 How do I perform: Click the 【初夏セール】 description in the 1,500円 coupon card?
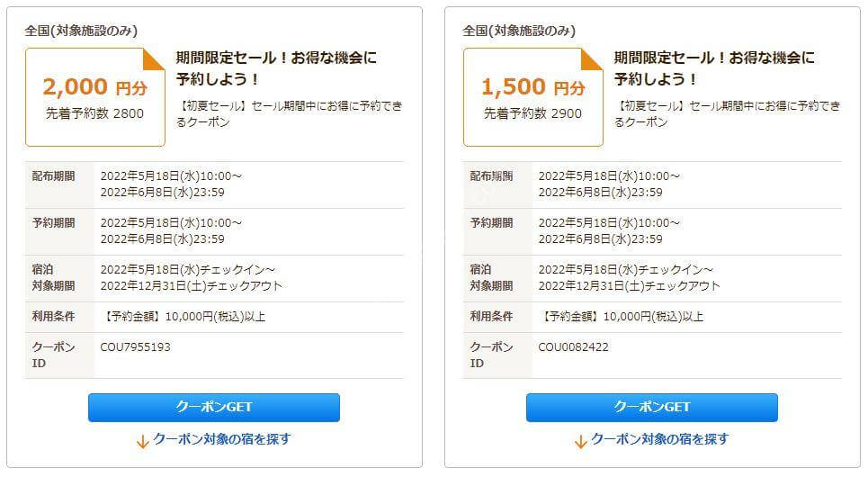pyautogui.click(x=728, y=113)
